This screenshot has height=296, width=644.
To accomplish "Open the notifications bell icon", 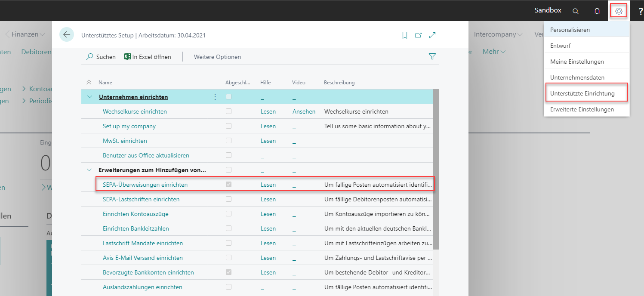I will [597, 11].
